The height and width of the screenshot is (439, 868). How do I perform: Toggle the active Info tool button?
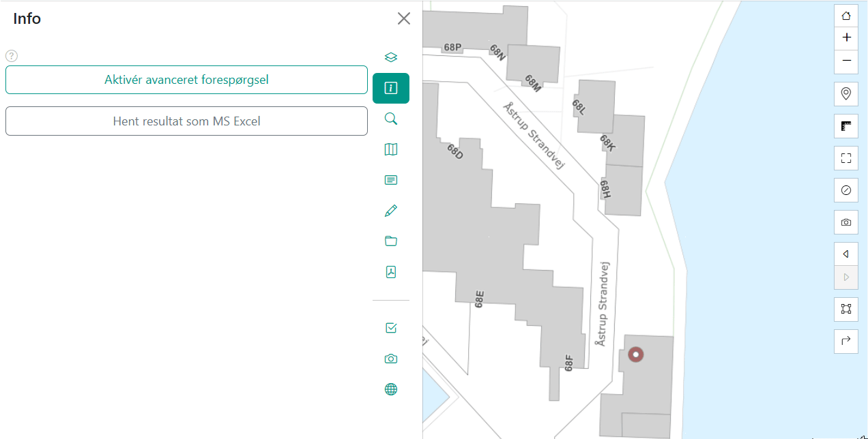coord(390,88)
